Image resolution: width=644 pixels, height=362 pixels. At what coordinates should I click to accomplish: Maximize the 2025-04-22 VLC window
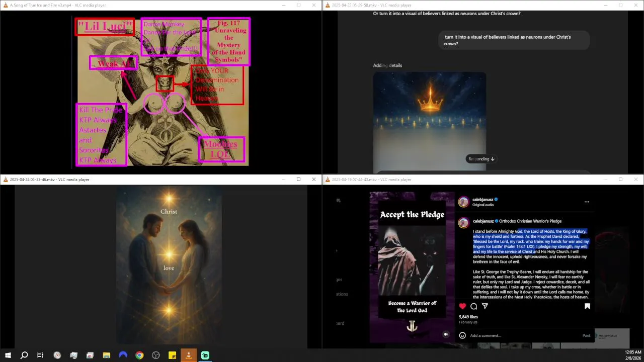[x=620, y=5]
